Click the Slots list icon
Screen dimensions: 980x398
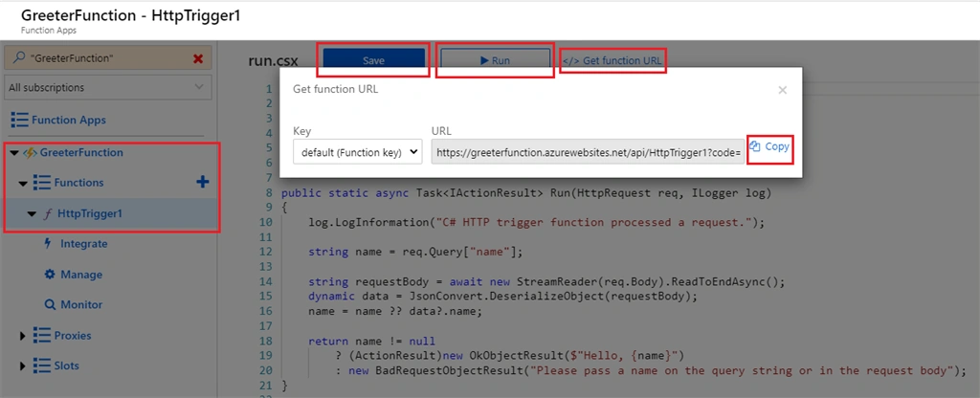click(42, 365)
